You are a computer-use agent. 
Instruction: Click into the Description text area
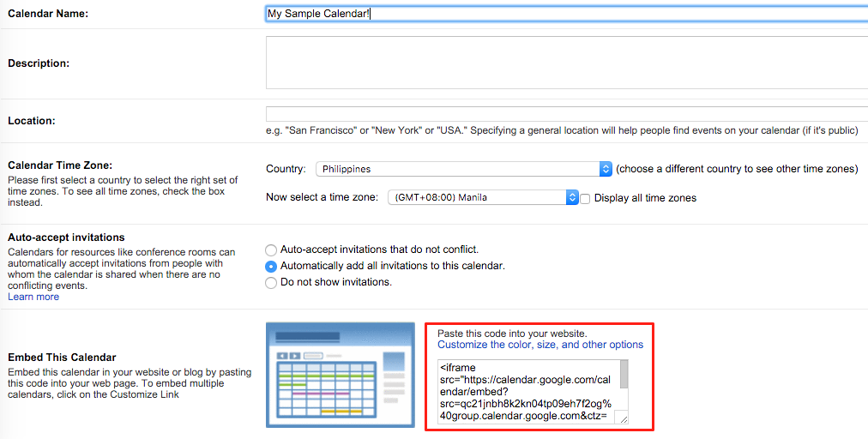(567, 63)
